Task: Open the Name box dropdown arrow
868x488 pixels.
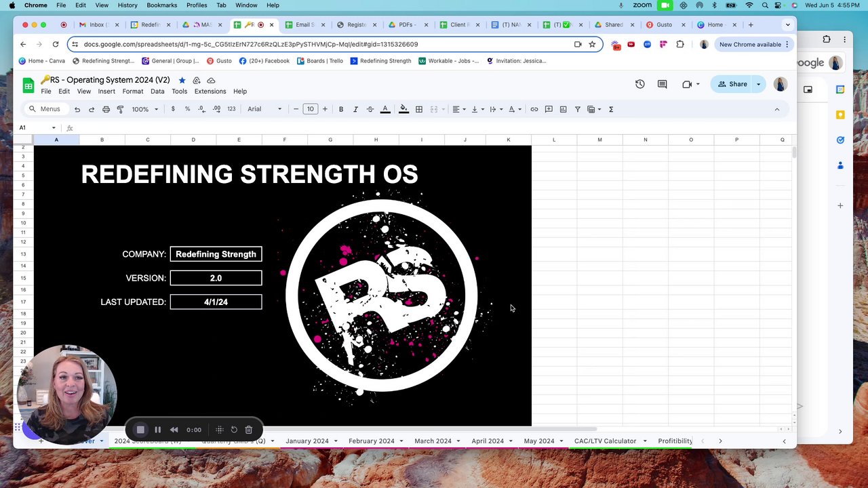Action: [54, 127]
